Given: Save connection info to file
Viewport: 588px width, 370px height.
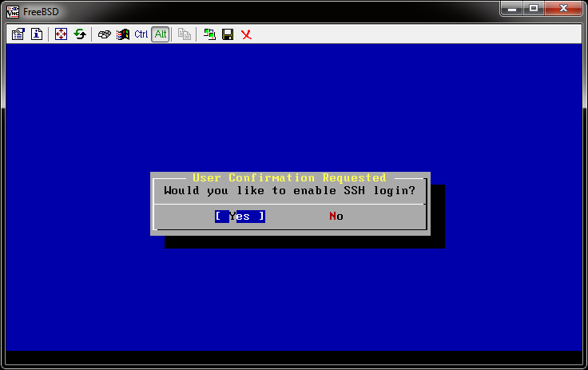Looking at the screenshot, I should point(228,34).
